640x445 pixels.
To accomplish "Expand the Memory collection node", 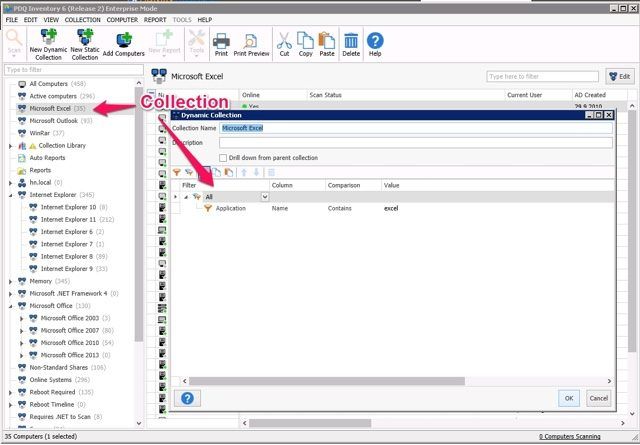I will point(11,281).
